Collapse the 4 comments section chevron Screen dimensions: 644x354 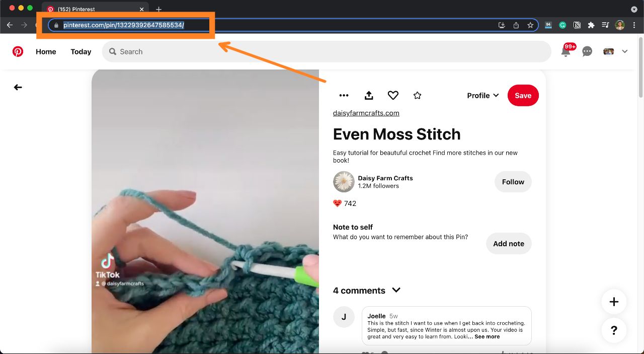(x=396, y=290)
